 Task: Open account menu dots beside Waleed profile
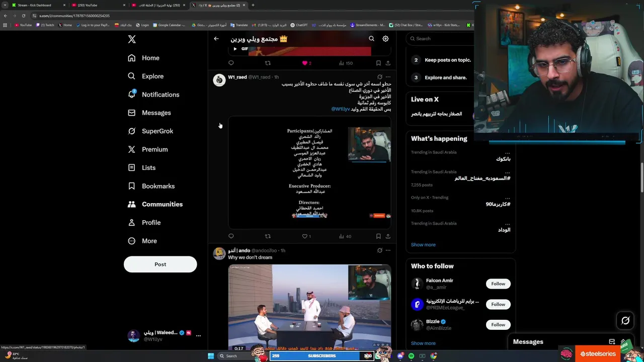coord(198,335)
